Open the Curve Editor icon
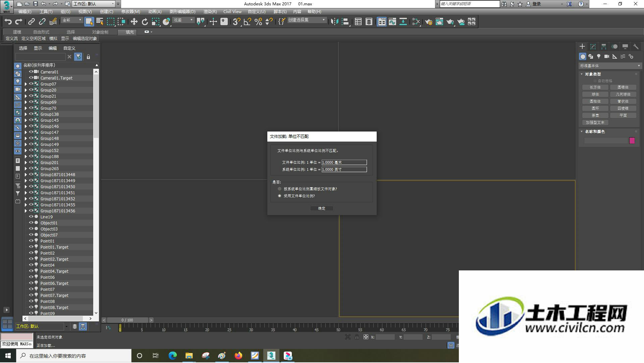Screen dimensions: 644x363 click(392, 22)
